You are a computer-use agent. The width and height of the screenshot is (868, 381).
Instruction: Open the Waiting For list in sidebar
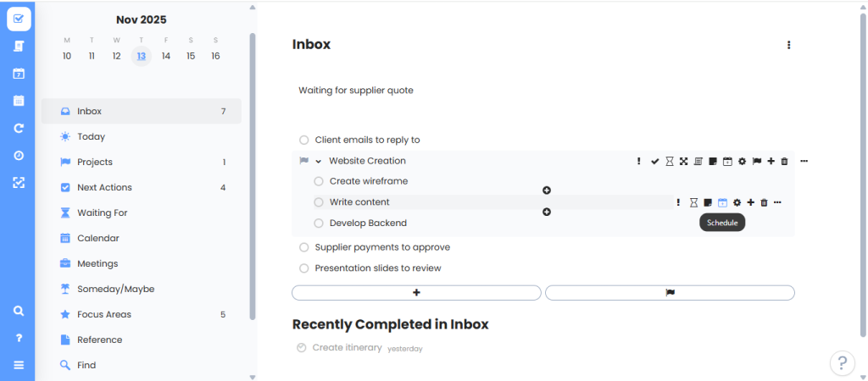pos(102,213)
